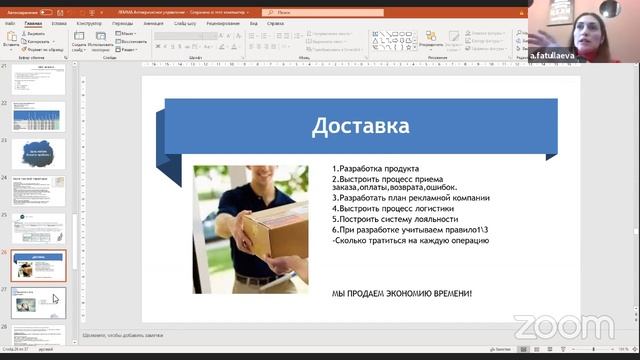The height and width of the screenshot is (360, 640).
Task: Open Контур фигуры shape outline
Action: 484,41
